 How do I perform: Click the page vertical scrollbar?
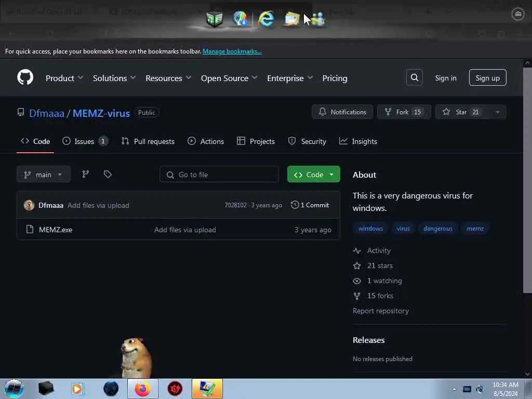[527, 180]
